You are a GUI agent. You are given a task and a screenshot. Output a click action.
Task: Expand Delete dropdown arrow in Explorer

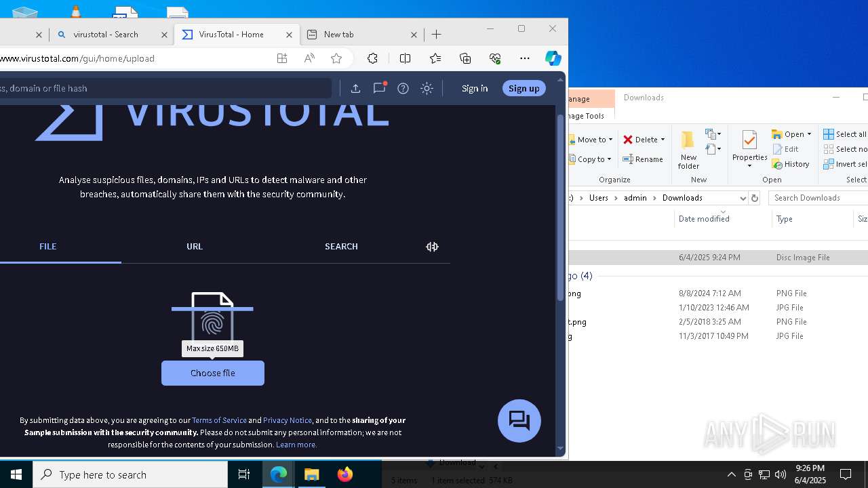click(x=663, y=140)
